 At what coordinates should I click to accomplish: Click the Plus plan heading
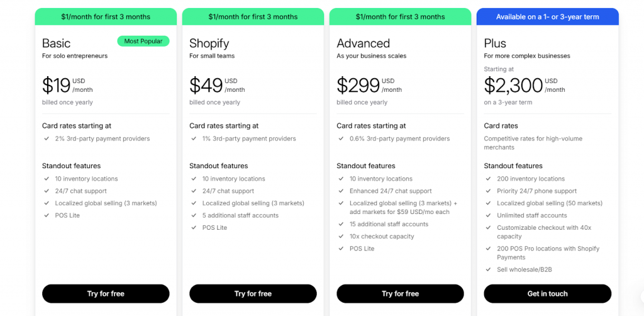click(495, 43)
